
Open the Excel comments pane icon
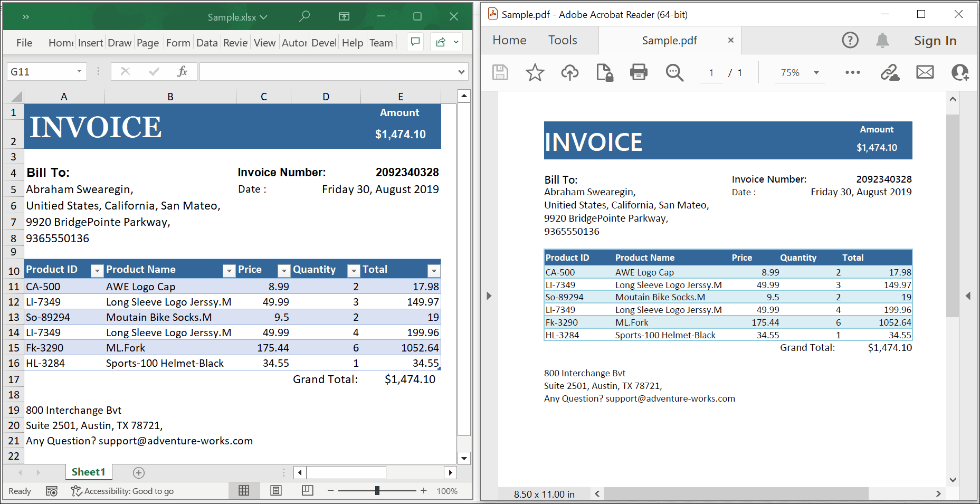click(415, 42)
